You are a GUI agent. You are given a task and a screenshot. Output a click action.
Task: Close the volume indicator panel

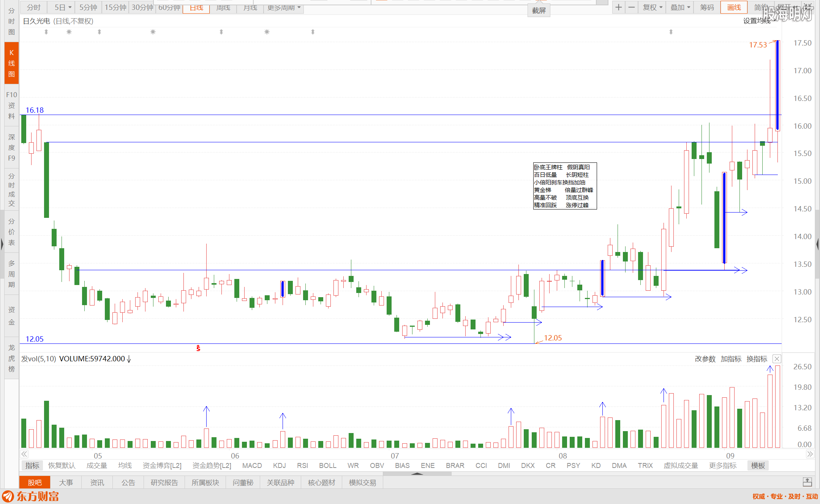pyautogui.click(x=777, y=359)
